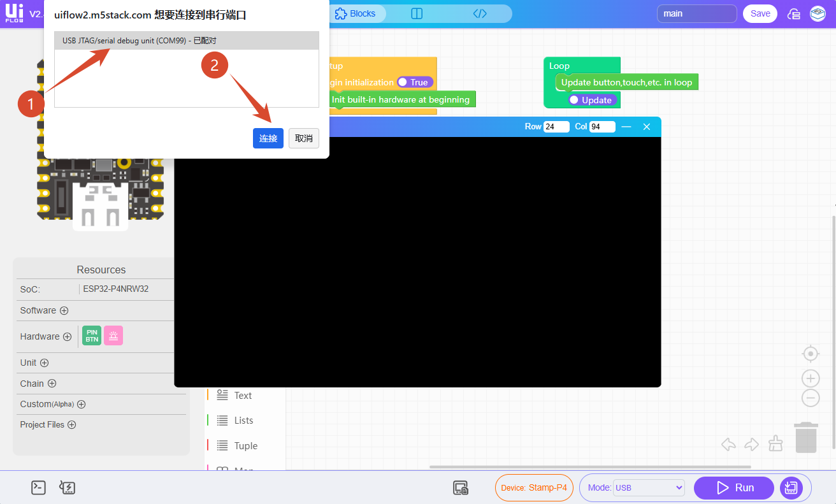
Task: Expand the Software resources section
Action: pos(64,310)
